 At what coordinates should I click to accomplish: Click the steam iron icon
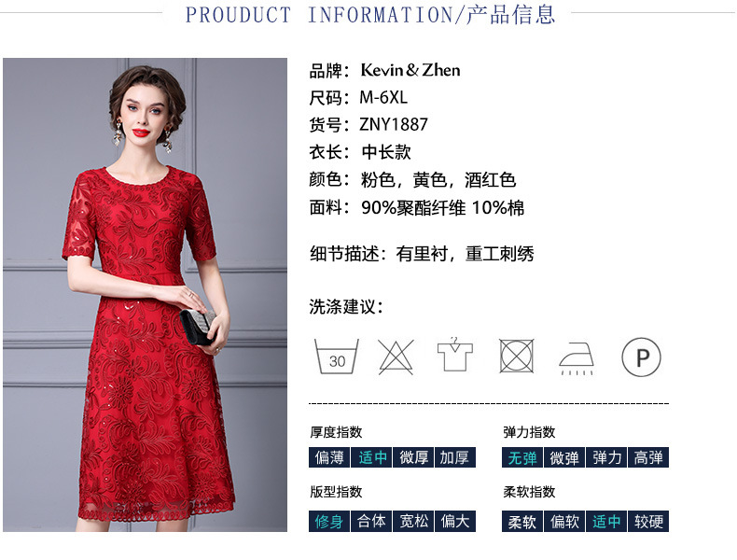(x=577, y=357)
